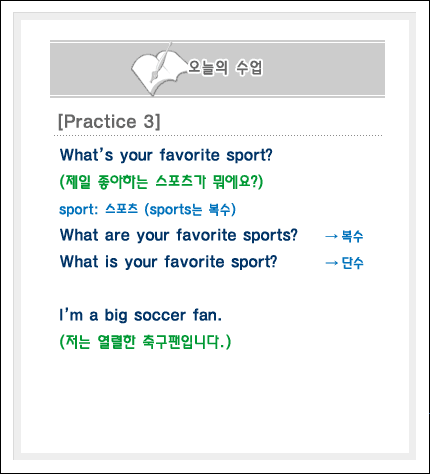Click the word "soccer" in the sentence
The height and width of the screenshot is (474, 430).
coord(160,316)
